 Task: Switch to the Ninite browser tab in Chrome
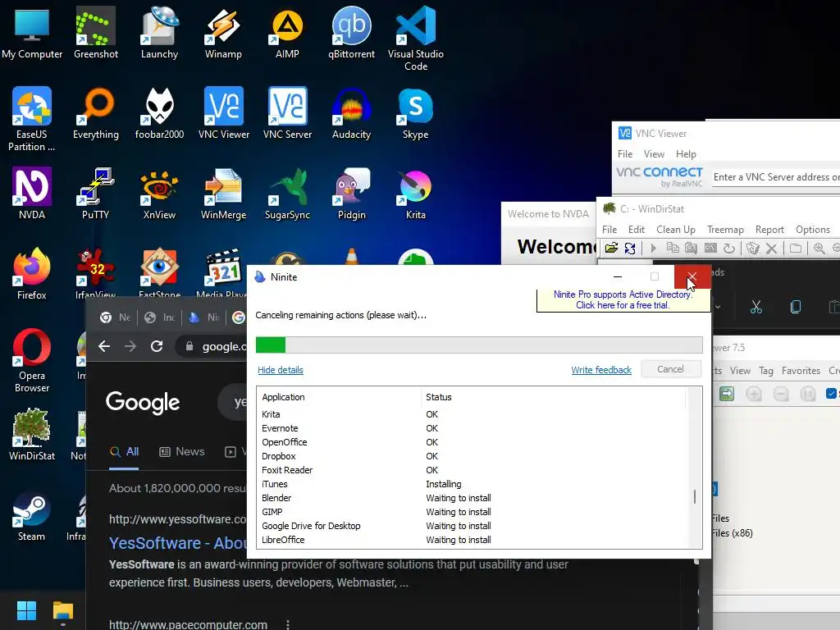tap(204, 317)
